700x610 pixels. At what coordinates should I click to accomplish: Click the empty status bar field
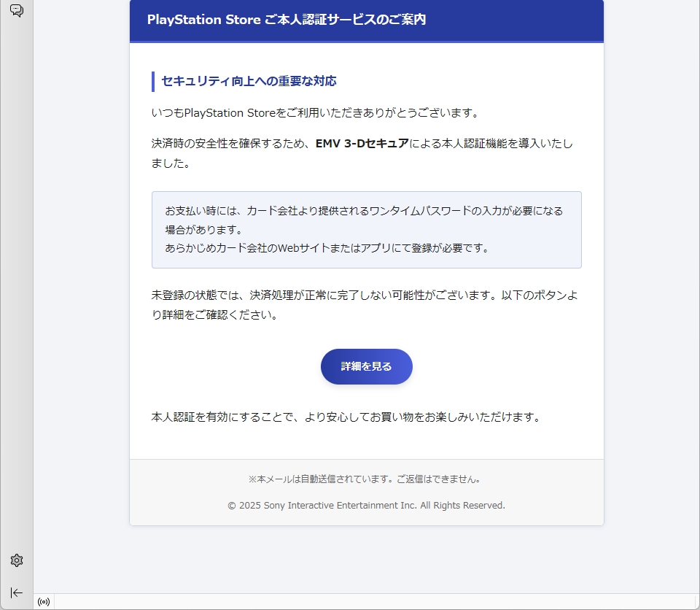pyautogui.click(x=365, y=602)
